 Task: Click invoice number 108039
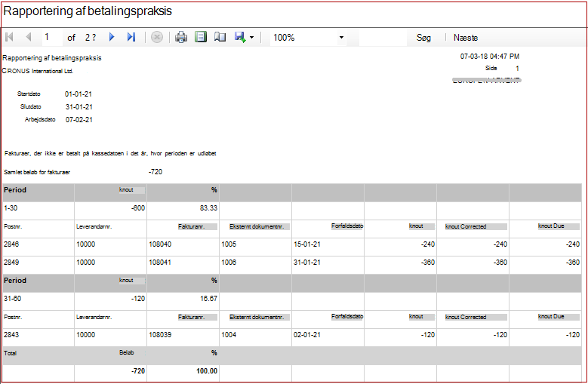point(160,334)
